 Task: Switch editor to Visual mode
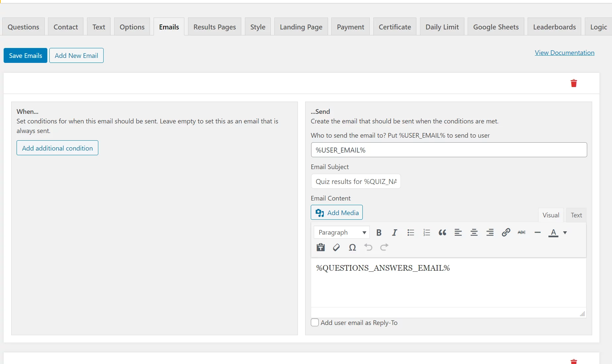pos(551,215)
